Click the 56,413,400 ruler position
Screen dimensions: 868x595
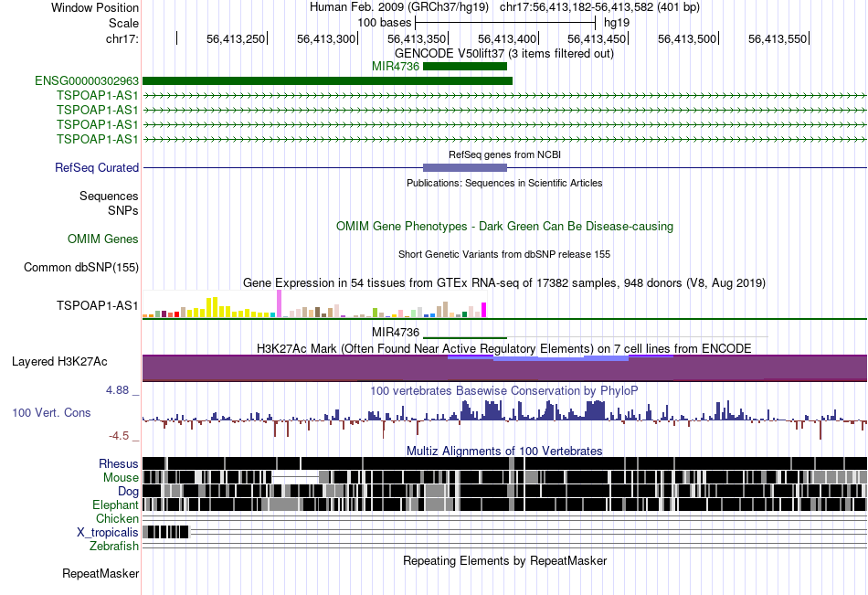(507, 38)
